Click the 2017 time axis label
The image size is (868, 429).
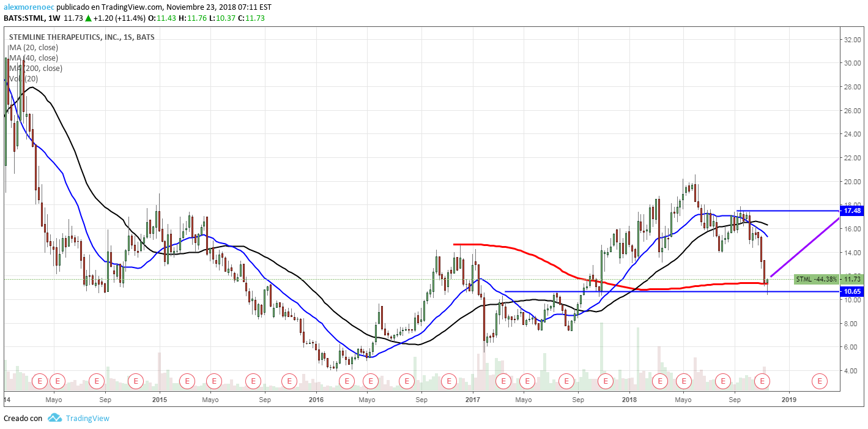[473, 400]
